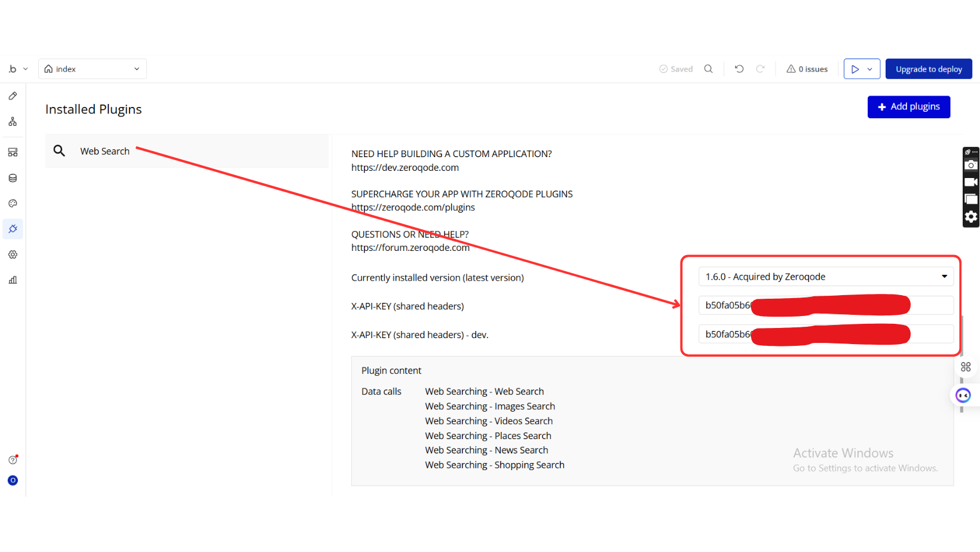
Task: Open the Workflow tab in sidebar
Action: (x=13, y=122)
